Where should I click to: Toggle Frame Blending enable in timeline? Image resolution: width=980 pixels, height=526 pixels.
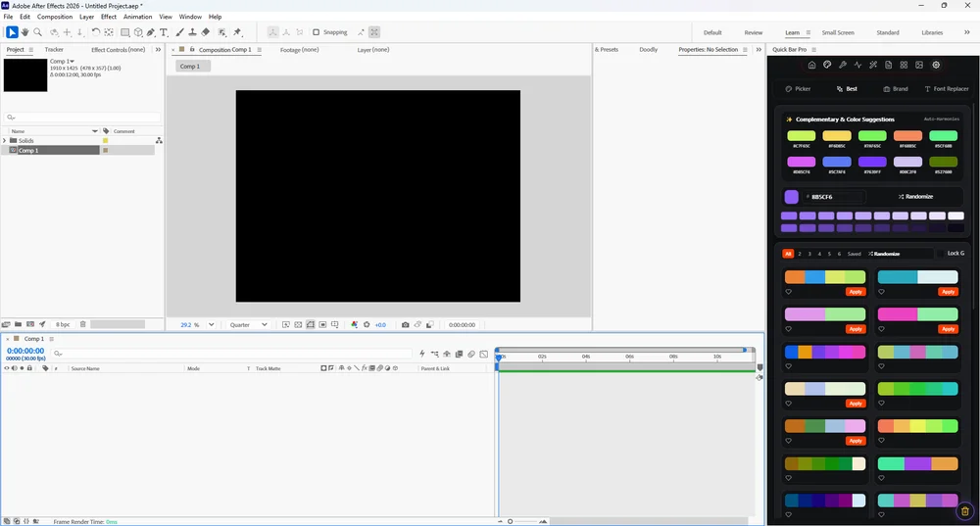[x=459, y=355]
